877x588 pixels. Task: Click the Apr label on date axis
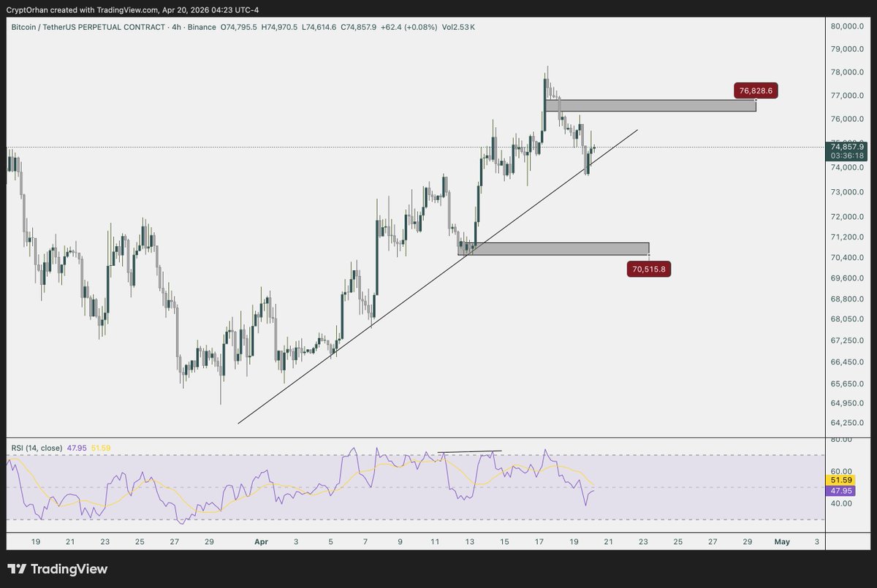coord(260,541)
